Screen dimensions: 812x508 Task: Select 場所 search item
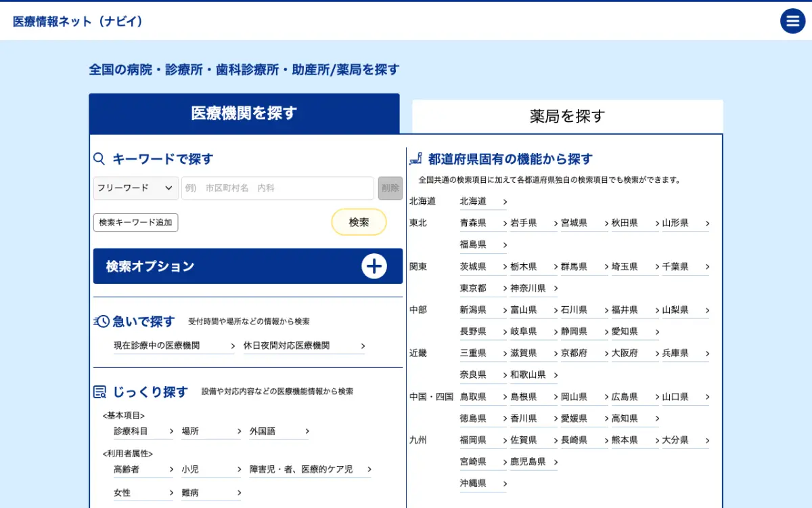pyautogui.click(x=211, y=431)
